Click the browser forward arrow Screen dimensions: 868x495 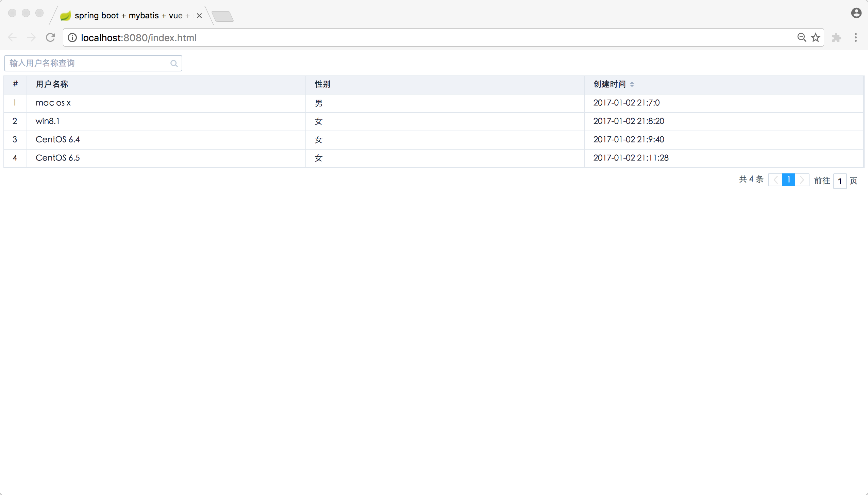[31, 37]
